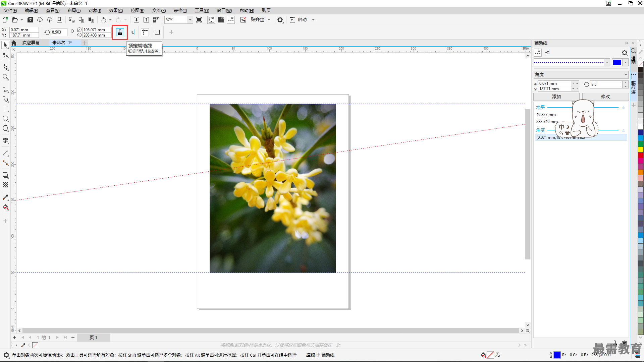Image resolution: width=644 pixels, height=362 pixels.
Task: Select the 49.827 mm guideline entry
Action: tap(546, 115)
